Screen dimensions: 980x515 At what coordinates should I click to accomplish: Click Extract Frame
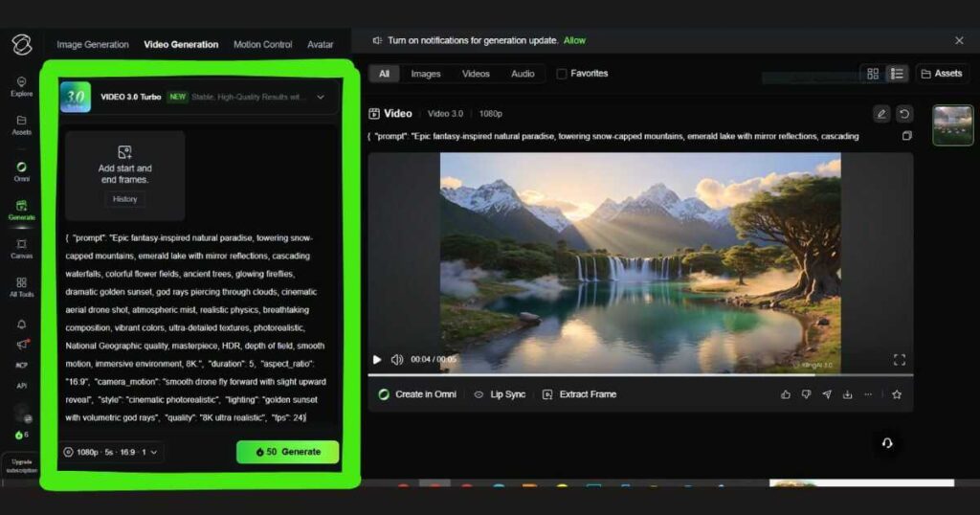[x=579, y=394]
